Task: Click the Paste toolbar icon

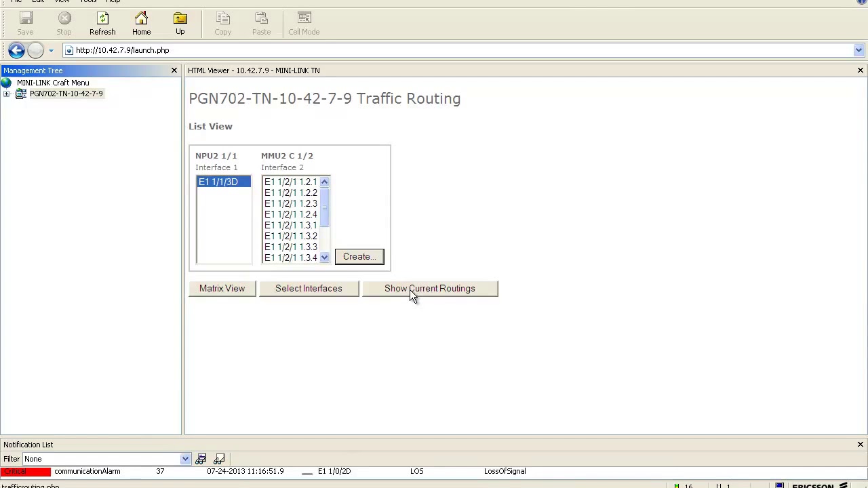Action: pos(261,23)
